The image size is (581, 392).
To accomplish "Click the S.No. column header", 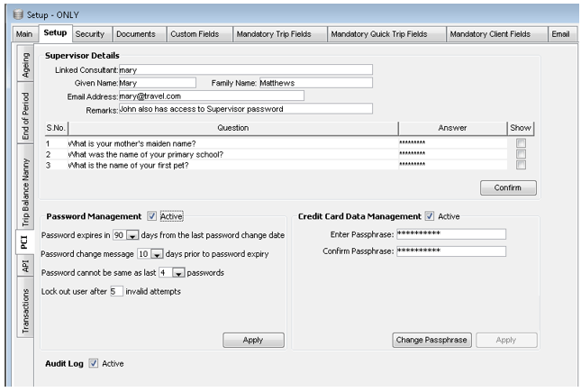I will coord(56,128).
